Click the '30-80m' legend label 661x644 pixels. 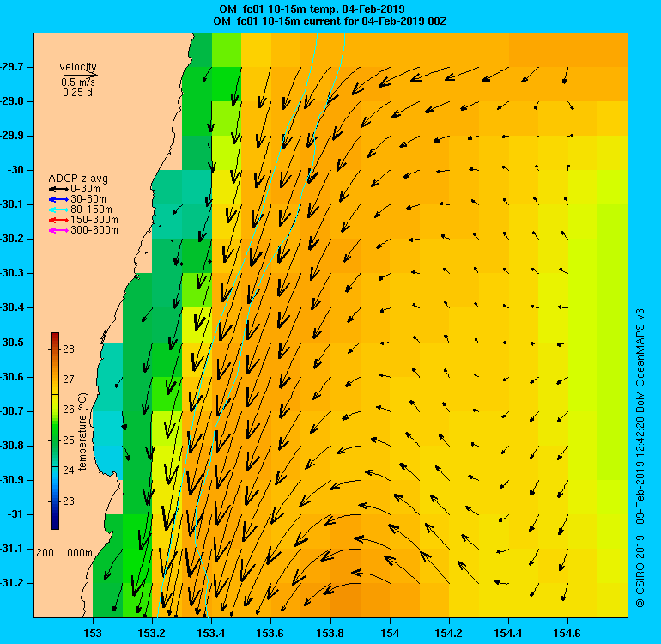click(88, 199)
